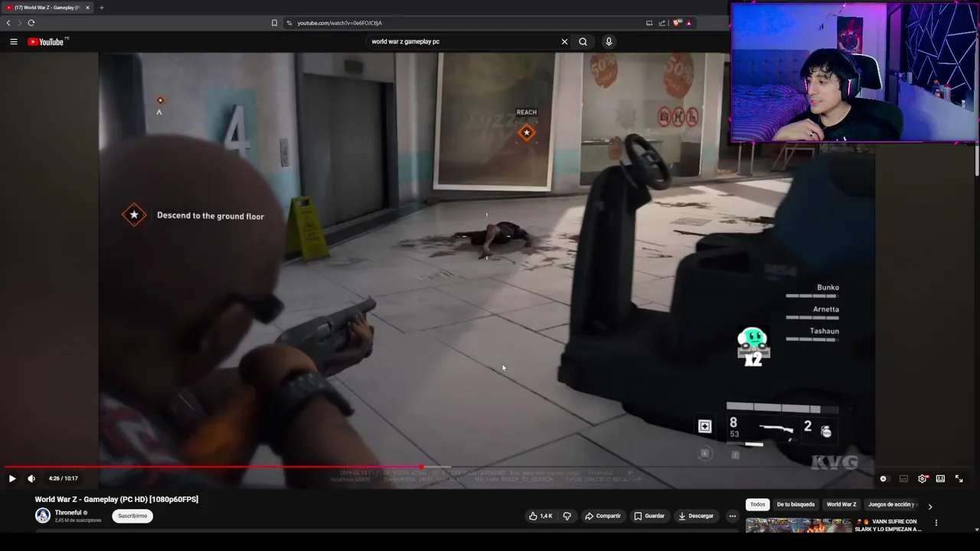
Task: Select the Todos filter chip
Action: coord(757,504)
